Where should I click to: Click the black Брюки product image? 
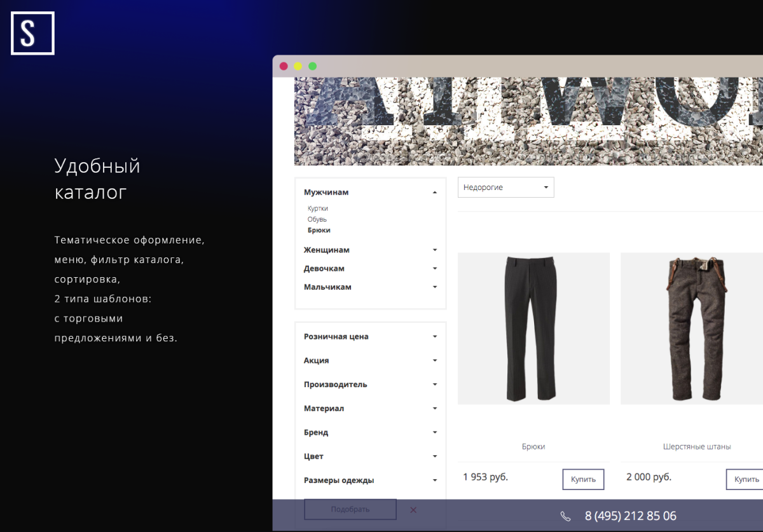[533, 328]
